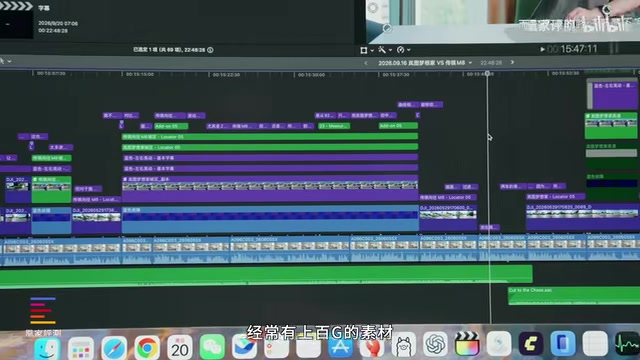Select the DJI_20260529173... clip on the lower track
Screen dimensions: 640x360
96,220
